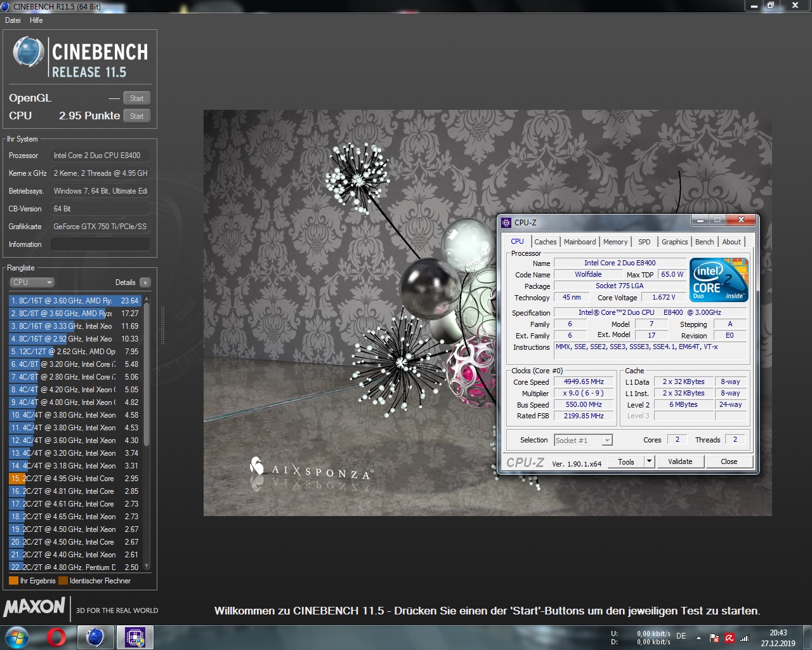Click the Cinebench title bar app icon
The width and height of the screenshot is (812, 650).
click(6, 6)
